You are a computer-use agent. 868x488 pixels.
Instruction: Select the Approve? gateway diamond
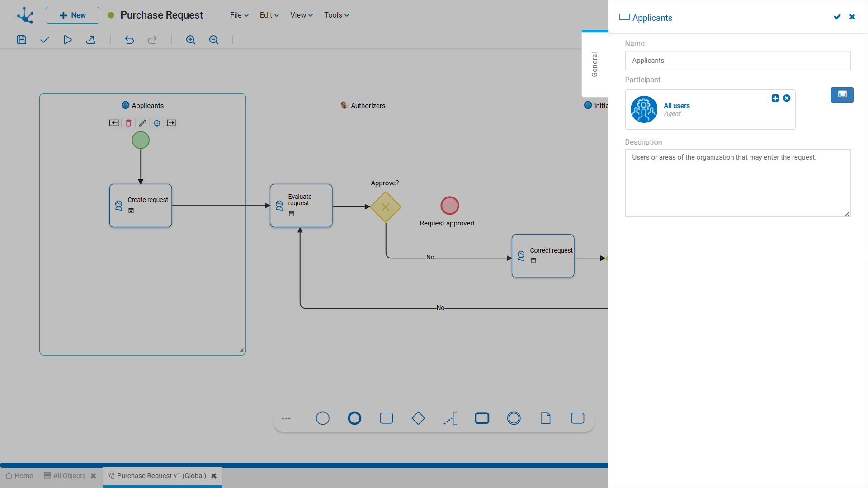click(x=386, y=207)
